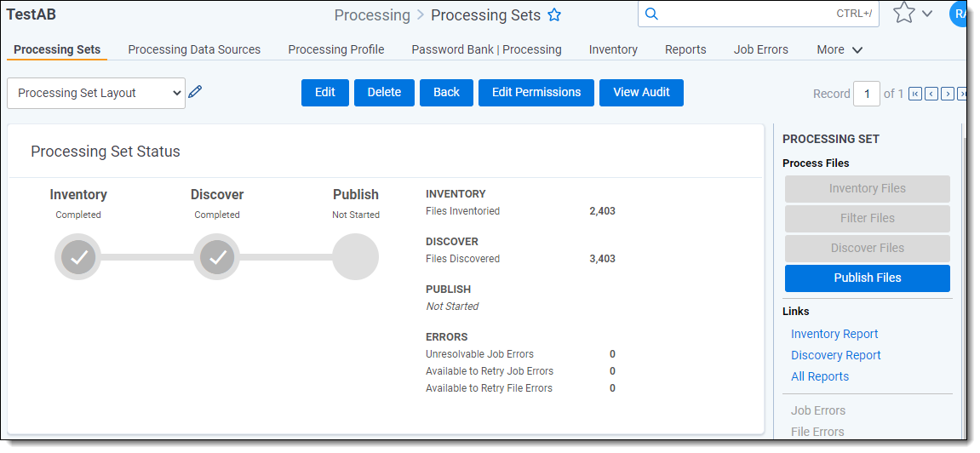
Task: Open the Password Bank | Processing tab
Action: pos(486,49)
